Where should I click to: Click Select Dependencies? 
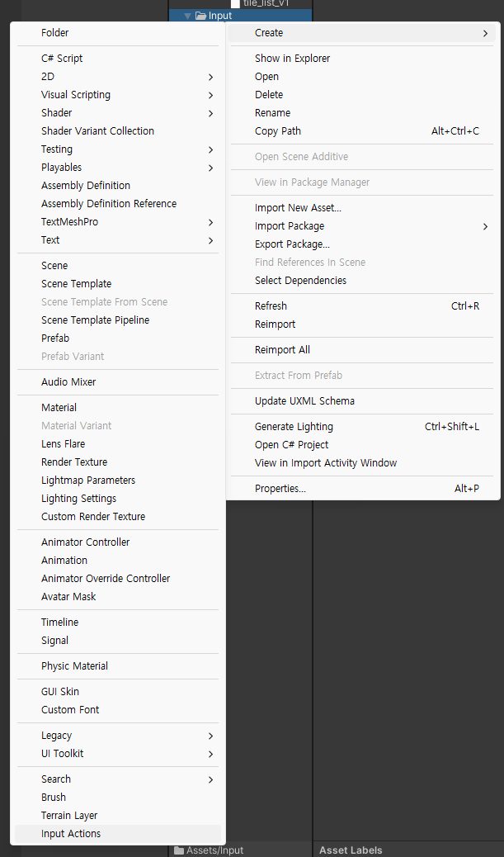point(362,281)
